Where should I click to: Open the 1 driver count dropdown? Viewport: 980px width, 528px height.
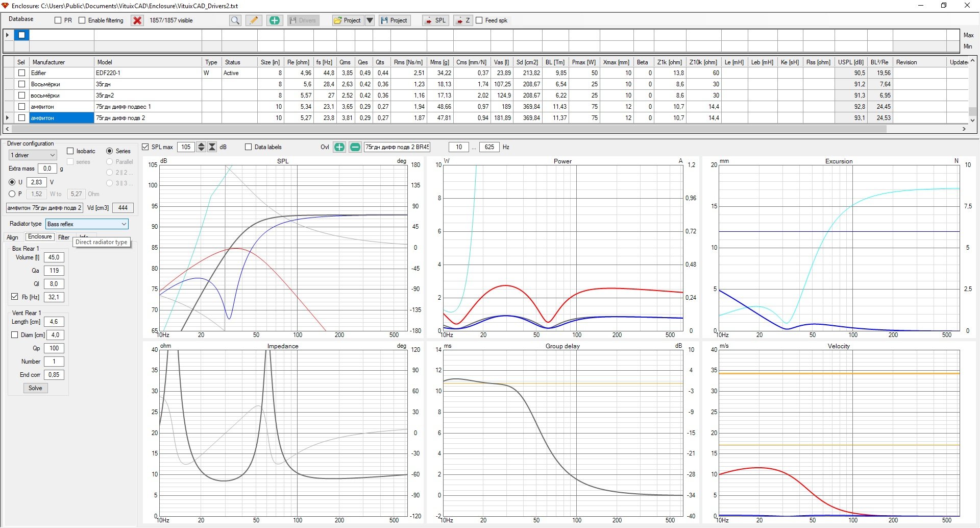pyautogui.click(x=33, y=155)
